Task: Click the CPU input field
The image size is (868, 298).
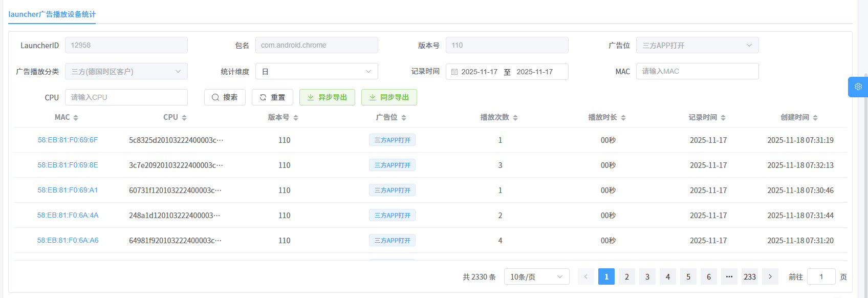Action: point(126,97)
